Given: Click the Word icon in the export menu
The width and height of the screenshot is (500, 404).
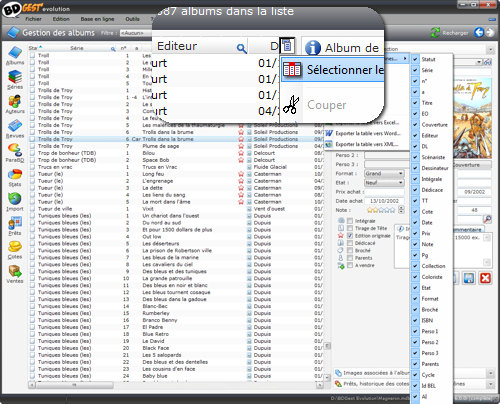Looking at the screenshot, I should point(329,133).
